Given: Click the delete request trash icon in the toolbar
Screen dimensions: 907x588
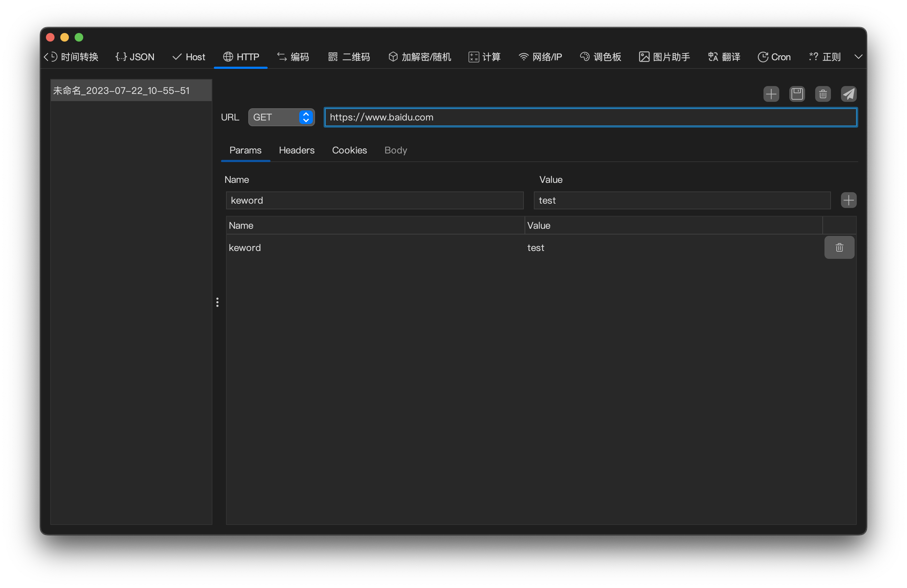Looking at the screenshot, I should tap(823, 94).
